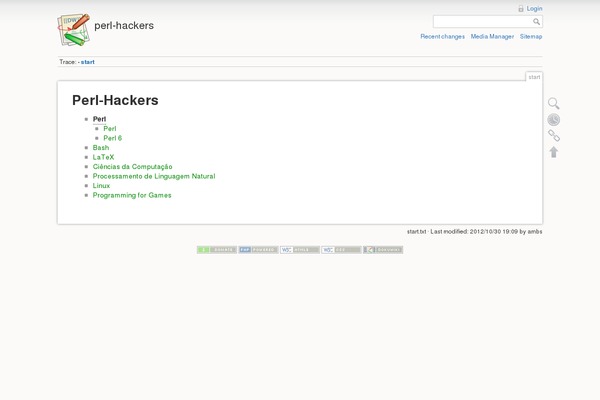Click the Login link
Image resolution: width=600 pixels, height=400 pixels.
point(534,8)
